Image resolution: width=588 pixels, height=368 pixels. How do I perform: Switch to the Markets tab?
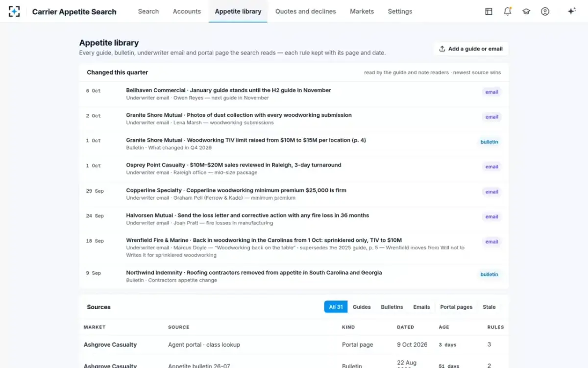click(362, 11)
